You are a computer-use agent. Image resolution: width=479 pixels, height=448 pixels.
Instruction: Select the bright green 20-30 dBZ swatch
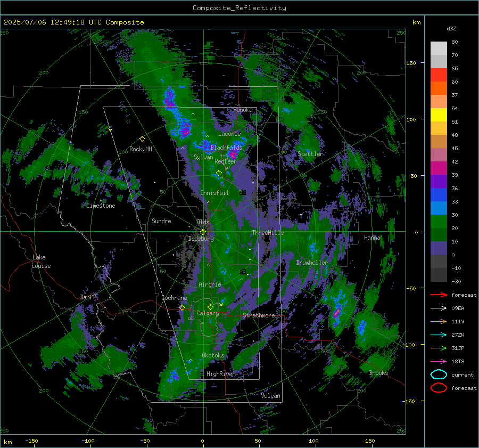(439, 222)
